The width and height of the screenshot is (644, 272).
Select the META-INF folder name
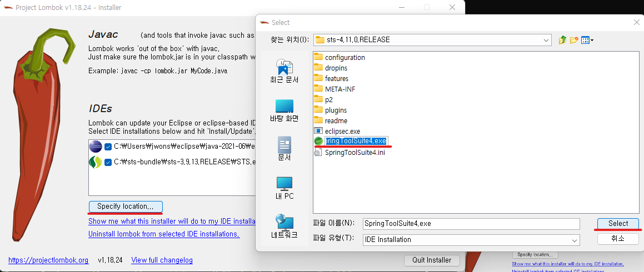pos(340,89)
